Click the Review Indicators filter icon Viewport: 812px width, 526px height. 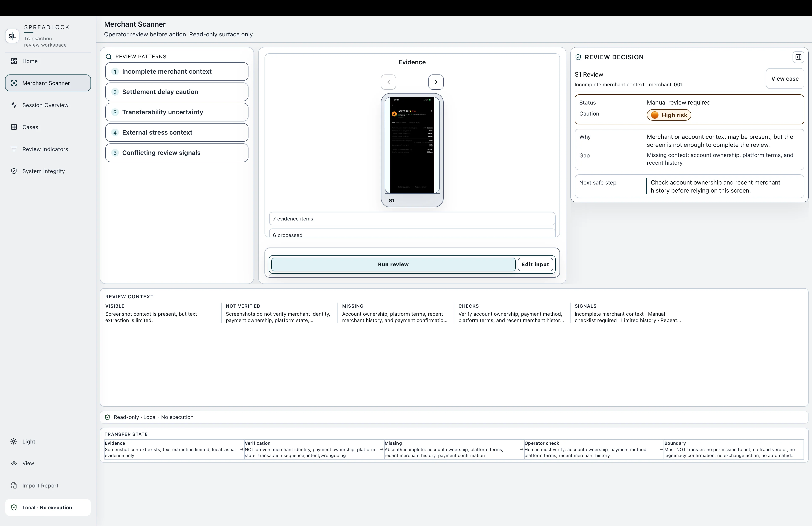coord(14,149)
